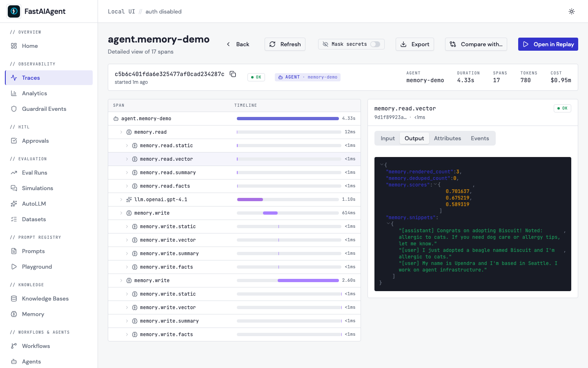The image size is (588, 368).
Task: Click the AGENT memory-demo badge
Action: click(x=307, y=77)
